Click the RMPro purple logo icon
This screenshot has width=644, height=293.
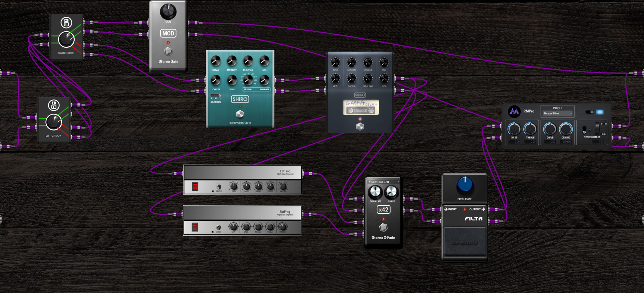[514, 112]
